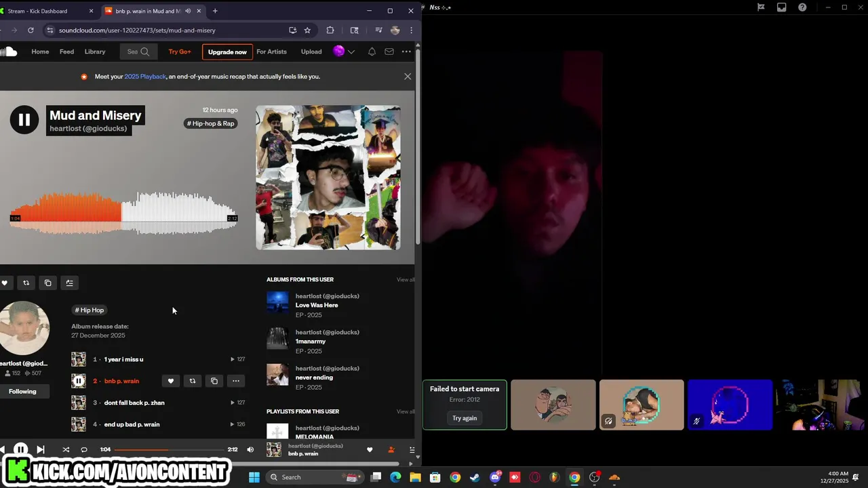Image resolution: width=868 pixels, height=488 pixels.
Task: View all albums from this user
Action: [406, 279]
